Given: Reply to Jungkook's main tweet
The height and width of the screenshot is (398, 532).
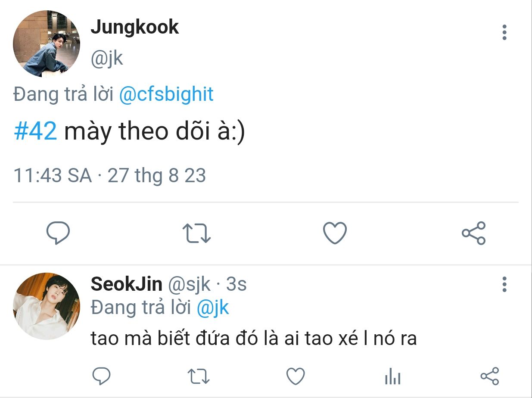Looking at the screenshot, I should click(x=58, y=233).
